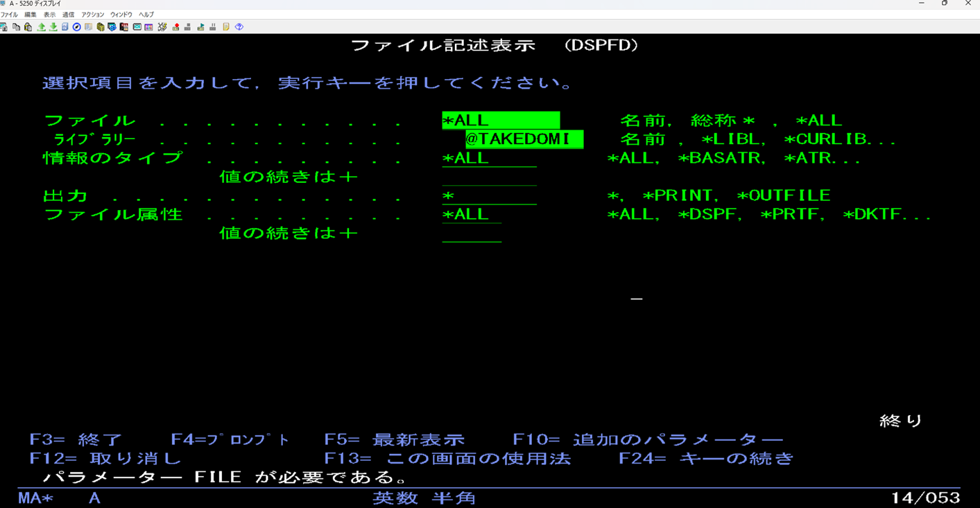Click the *ALL, *BASATR, *ATR... hint text

pos(734,158)
